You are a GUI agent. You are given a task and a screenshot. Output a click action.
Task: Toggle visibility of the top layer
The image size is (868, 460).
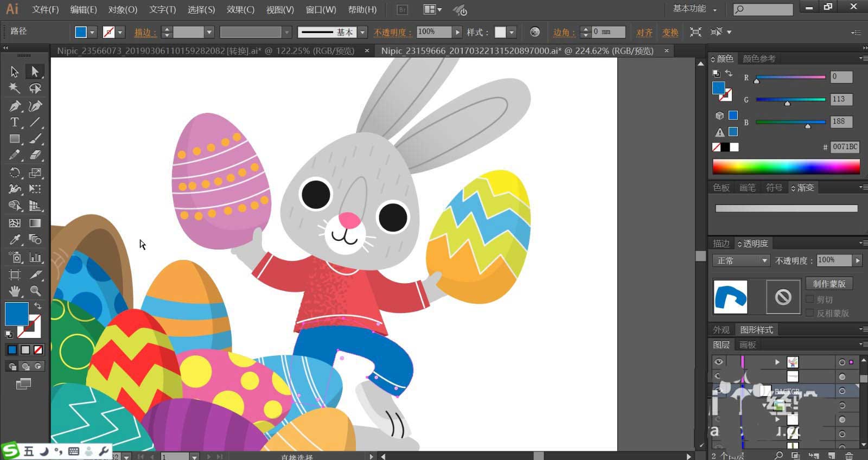[718, 362]
